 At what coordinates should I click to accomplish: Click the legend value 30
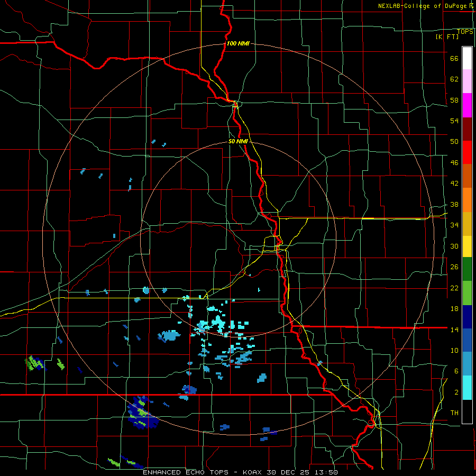point(454,246)
